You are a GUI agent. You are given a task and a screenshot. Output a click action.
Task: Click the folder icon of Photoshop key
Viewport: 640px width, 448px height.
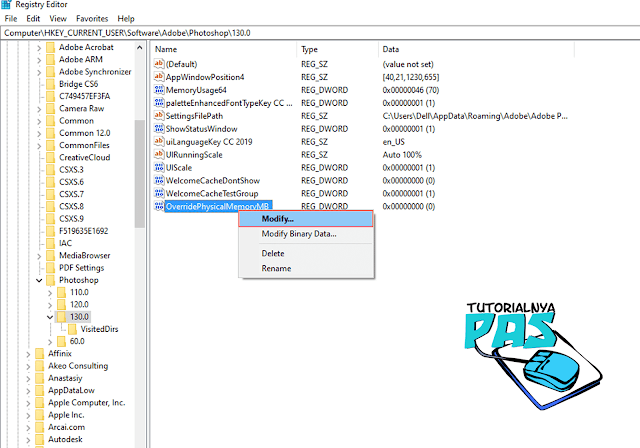tap(51, 280)
